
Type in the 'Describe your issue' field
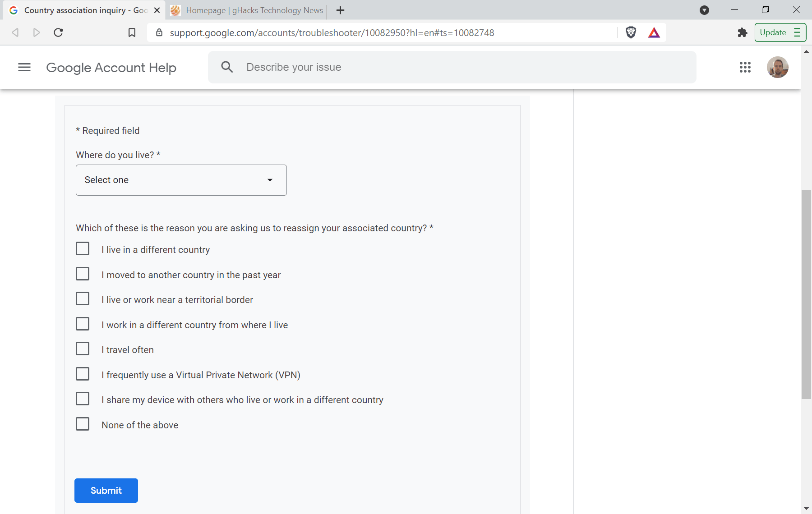click(406, 67)
